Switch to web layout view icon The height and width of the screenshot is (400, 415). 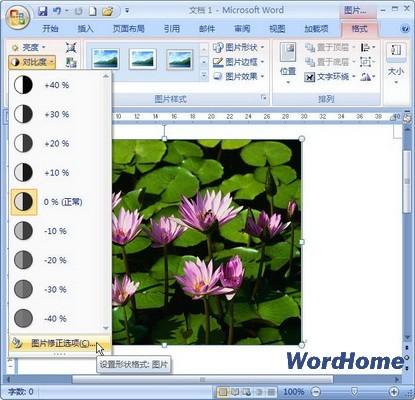[247, 392]
